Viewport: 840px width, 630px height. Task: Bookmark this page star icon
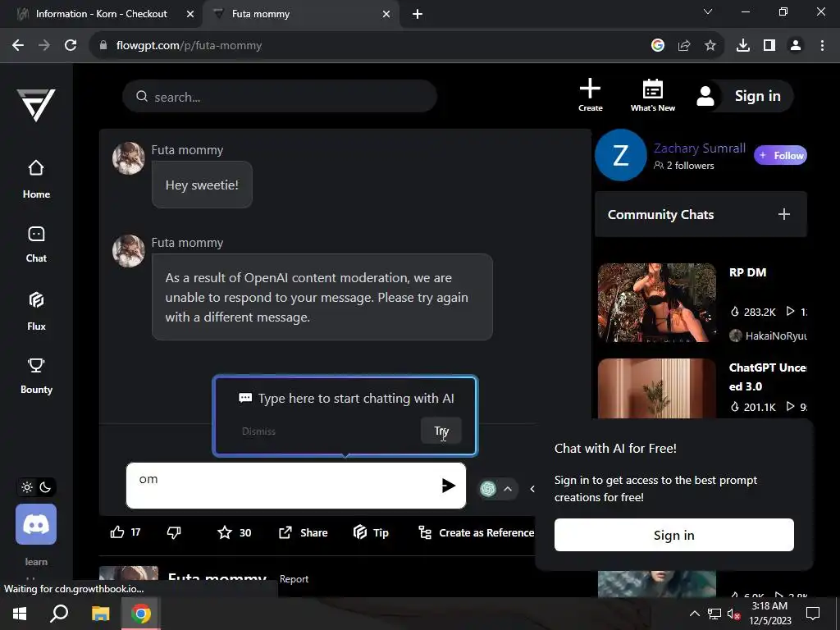710,46
